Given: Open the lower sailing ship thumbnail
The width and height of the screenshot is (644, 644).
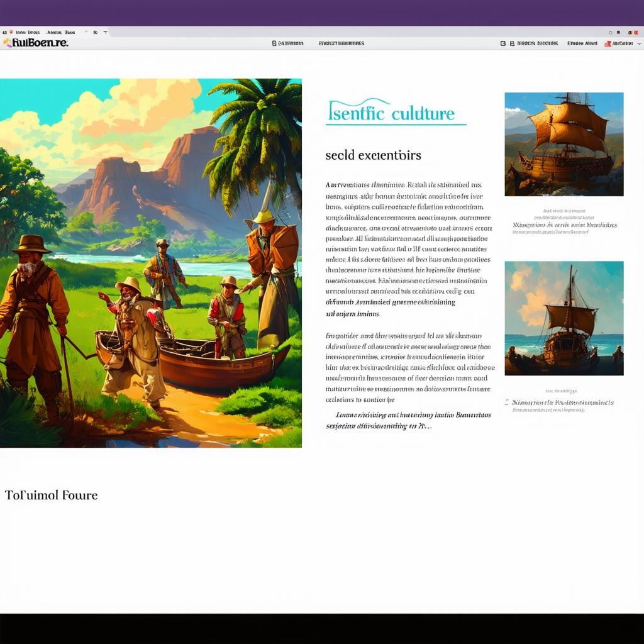Looking at the screenshot, I should point(563,318).
